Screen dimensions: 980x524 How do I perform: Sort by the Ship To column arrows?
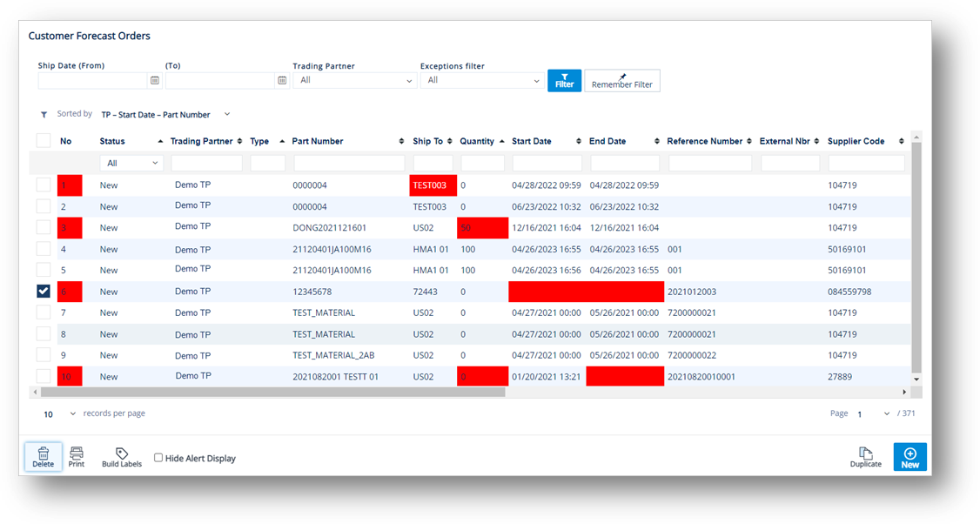449,141
